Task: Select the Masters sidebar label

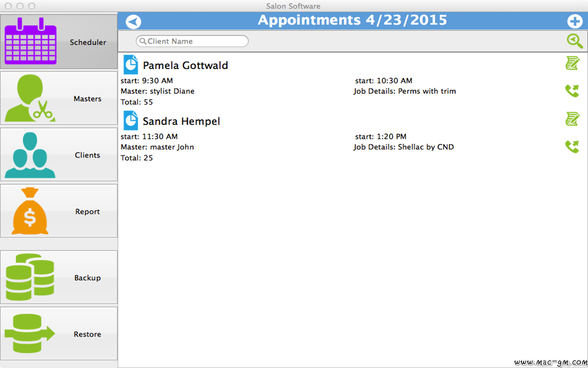Action: tap(87, 99)
